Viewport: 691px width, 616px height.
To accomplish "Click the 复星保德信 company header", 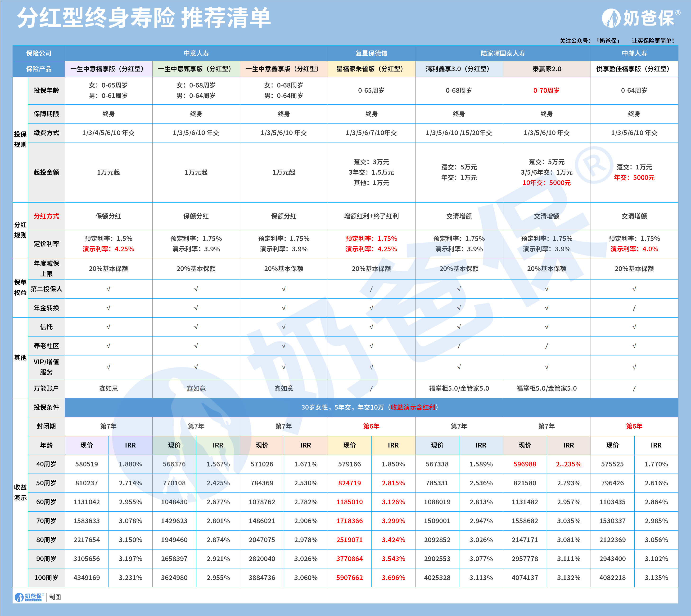I will pos(371,53).
